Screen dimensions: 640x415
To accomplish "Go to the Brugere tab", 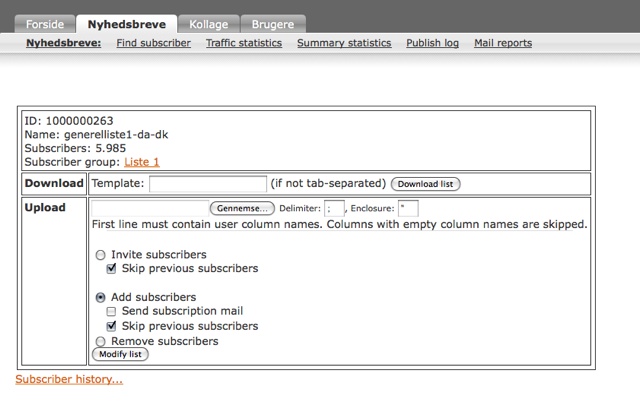I will (x=270, y=23).
